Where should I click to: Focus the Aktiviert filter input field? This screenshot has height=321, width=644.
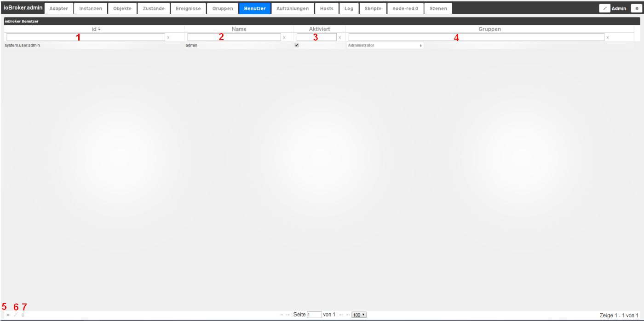(x=316, y=37)
